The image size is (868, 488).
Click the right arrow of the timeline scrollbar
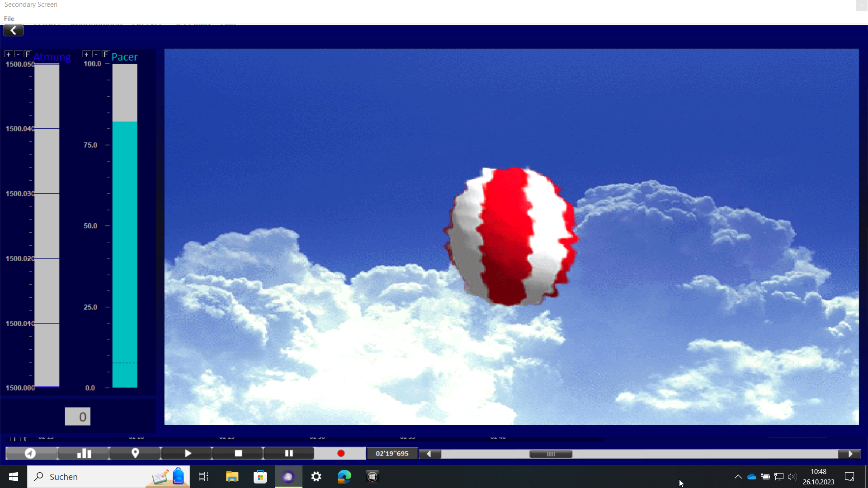849,454
